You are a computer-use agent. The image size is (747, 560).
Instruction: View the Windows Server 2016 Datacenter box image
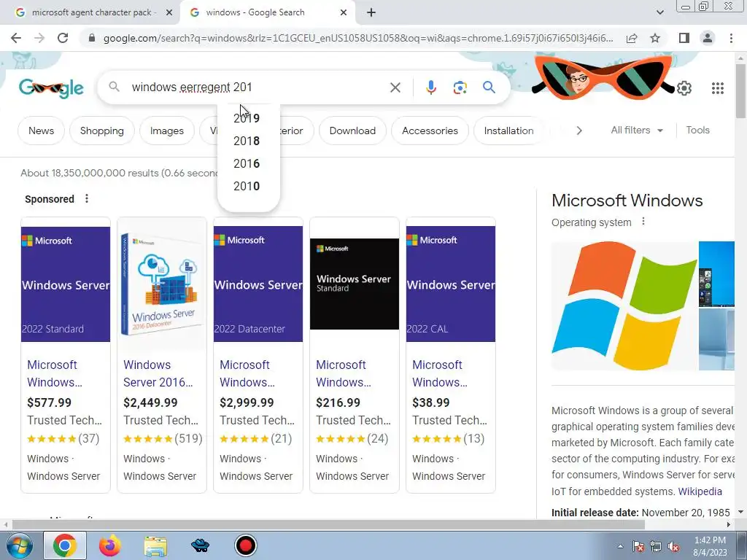pos(162,284)
